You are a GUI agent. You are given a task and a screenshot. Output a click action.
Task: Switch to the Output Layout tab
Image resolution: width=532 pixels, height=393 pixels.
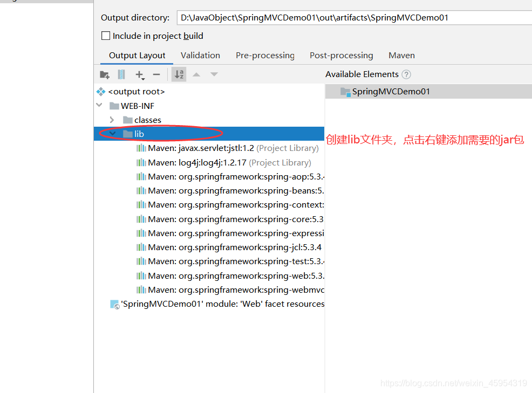click(137, 56)
